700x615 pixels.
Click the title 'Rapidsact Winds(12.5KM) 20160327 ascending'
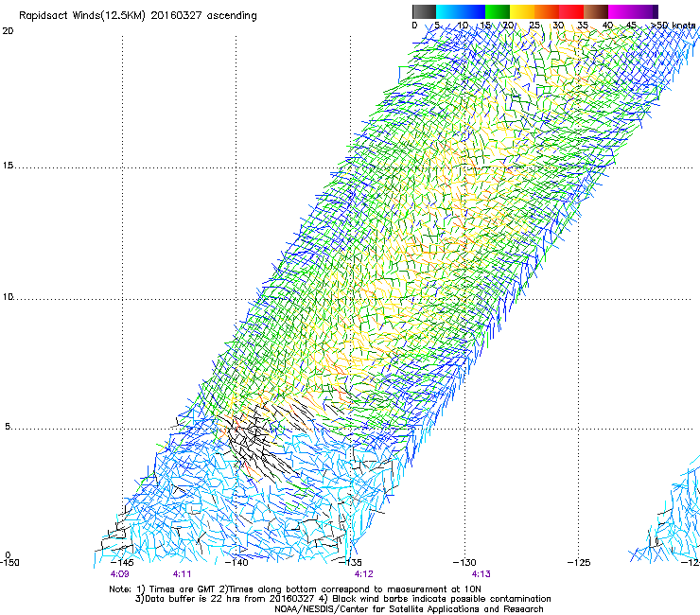(x=138, y=16)
